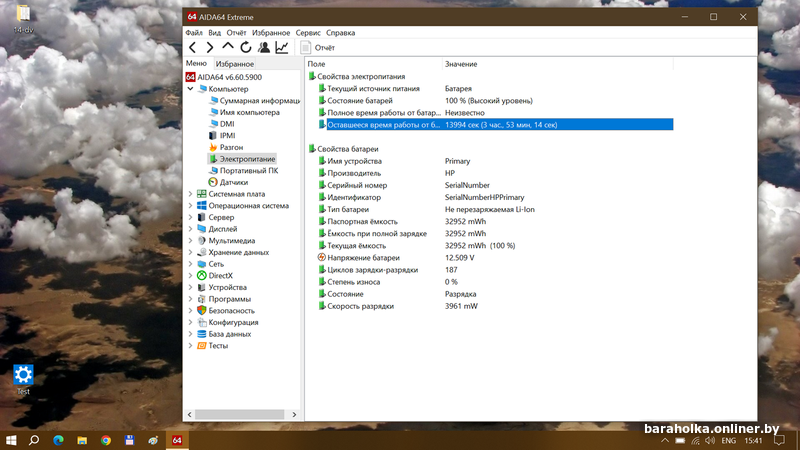Open File Explorer from taskbar

[82, 440]
